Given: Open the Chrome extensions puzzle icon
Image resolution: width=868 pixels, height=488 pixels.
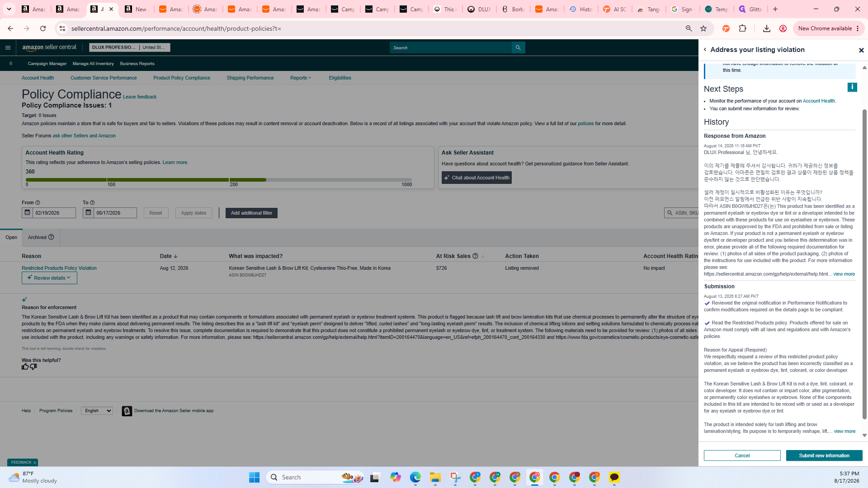Looking at the screenshot, I should pos(742,28).
